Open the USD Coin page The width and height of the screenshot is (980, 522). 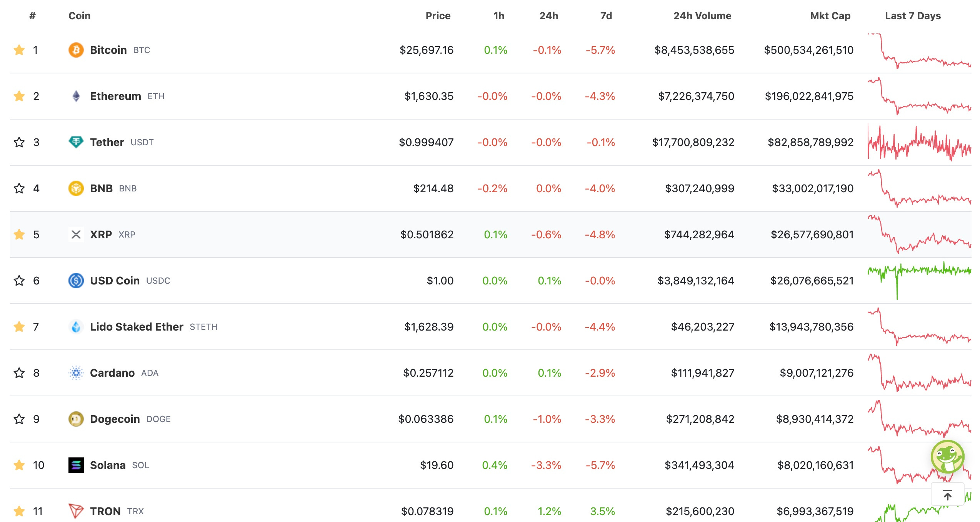[115, 281]
